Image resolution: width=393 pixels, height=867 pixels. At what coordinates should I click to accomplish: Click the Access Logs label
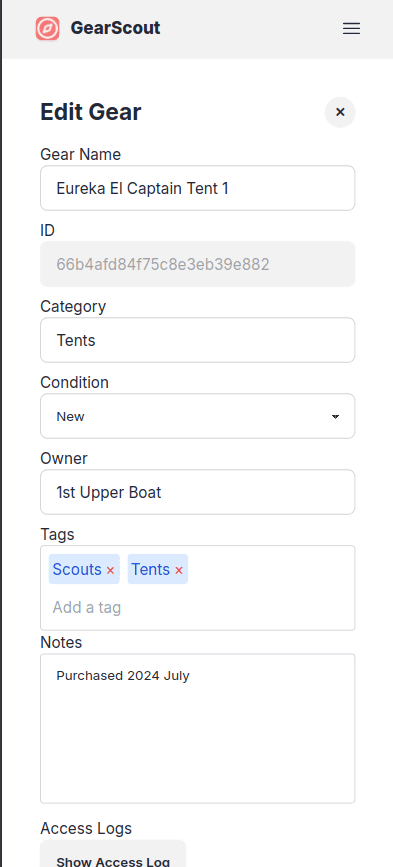86,828
